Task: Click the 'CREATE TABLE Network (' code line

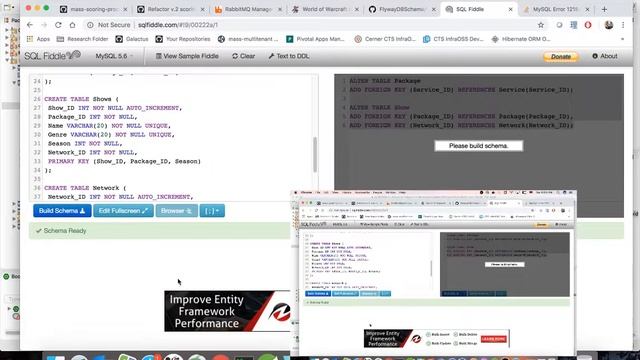Action: 85,188
